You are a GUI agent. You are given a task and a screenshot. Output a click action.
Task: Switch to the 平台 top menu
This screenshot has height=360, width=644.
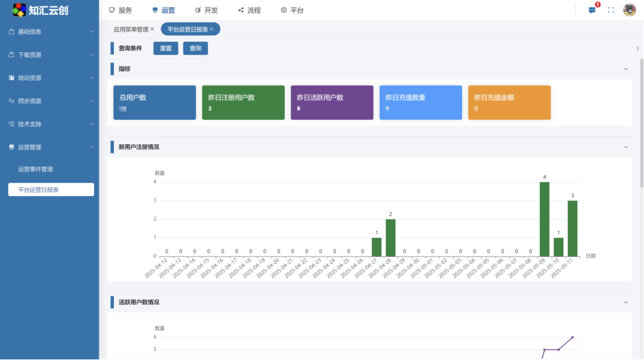click(x=292, y=10)
